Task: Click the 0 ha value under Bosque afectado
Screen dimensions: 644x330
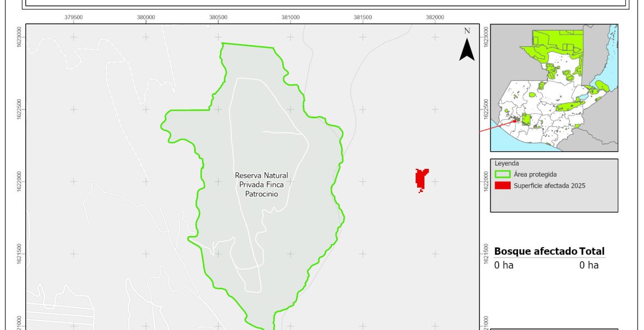Action: (503, 265)
